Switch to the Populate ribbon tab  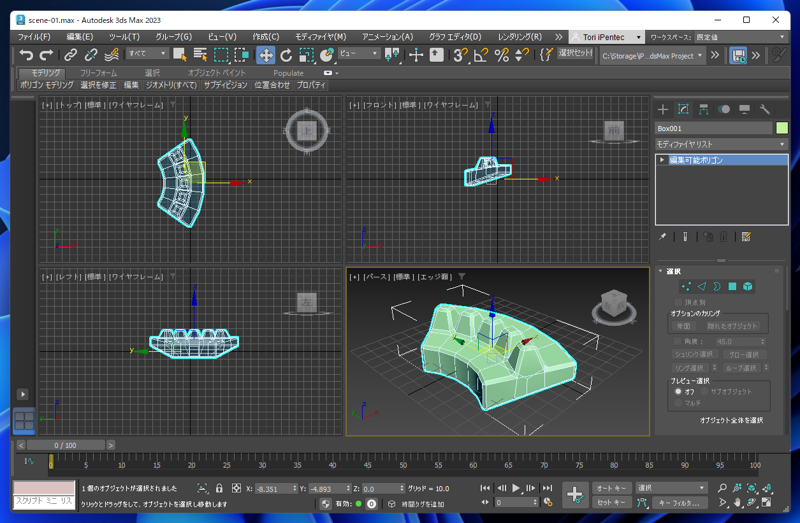tap(288, 73)
